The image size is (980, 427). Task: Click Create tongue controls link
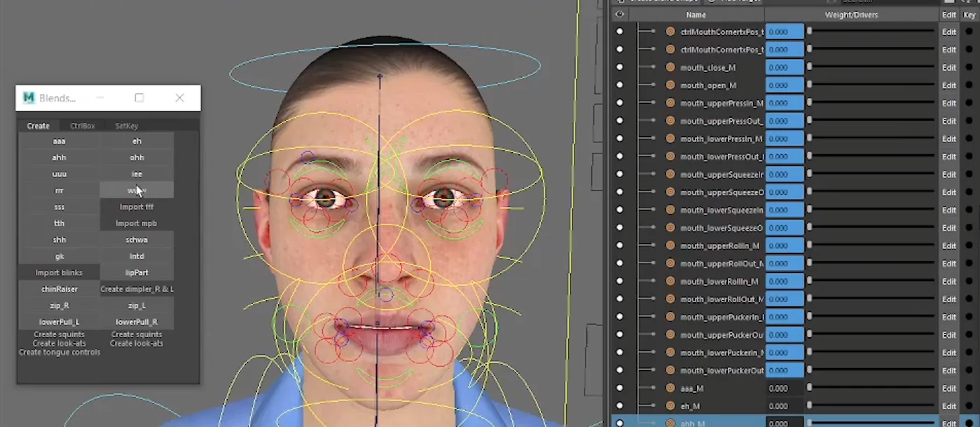(x=60, y=352)
